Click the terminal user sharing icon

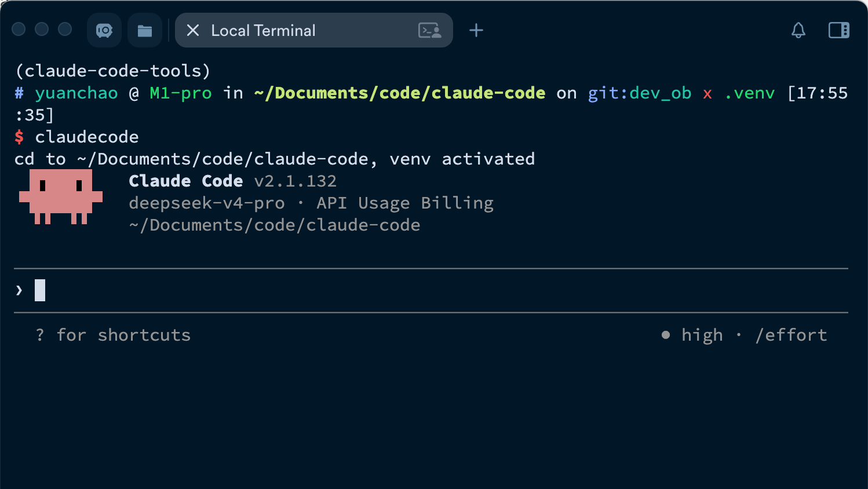coord(429,30)
